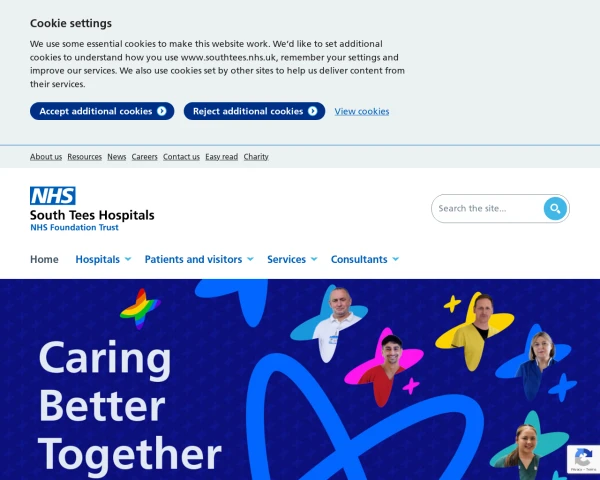This screenshot has height=480, width=600.
Task: Expand the Consultants menu chevron
Action: 396,259
